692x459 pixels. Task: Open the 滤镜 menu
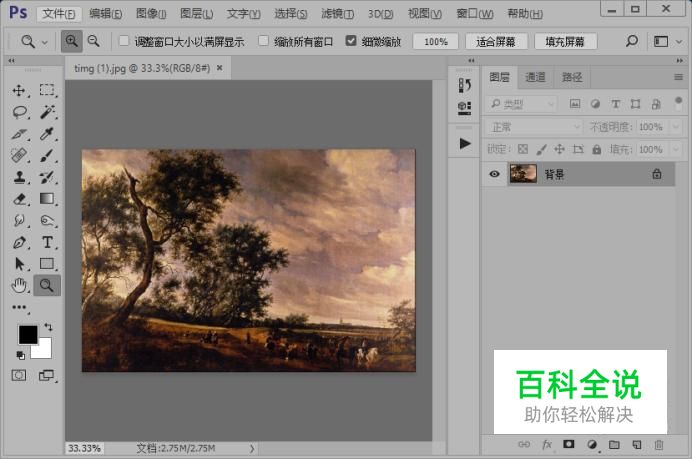[x=337, y=14]
